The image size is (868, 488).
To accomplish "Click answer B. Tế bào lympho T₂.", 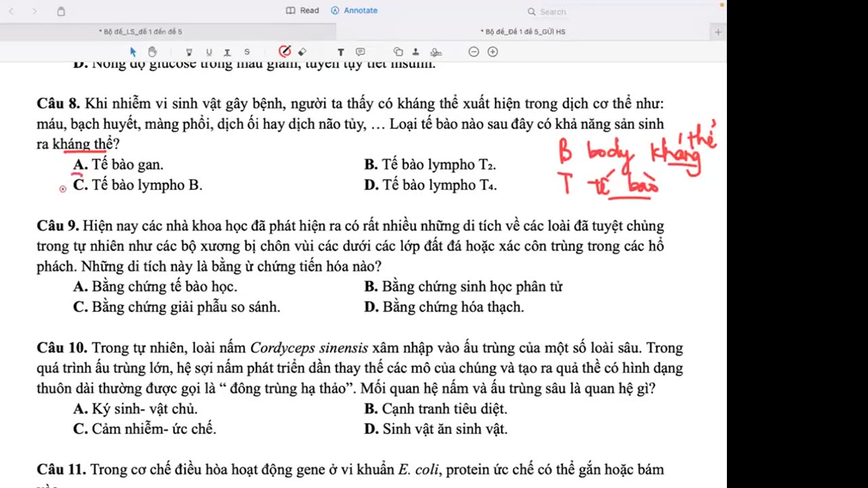I will (x=430, y=165).
